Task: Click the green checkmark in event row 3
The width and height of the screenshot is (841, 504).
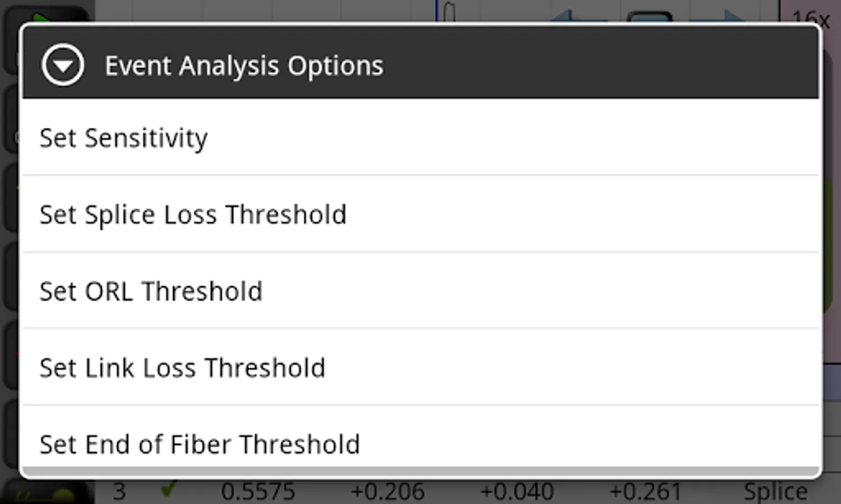Action: pos(168,489)
